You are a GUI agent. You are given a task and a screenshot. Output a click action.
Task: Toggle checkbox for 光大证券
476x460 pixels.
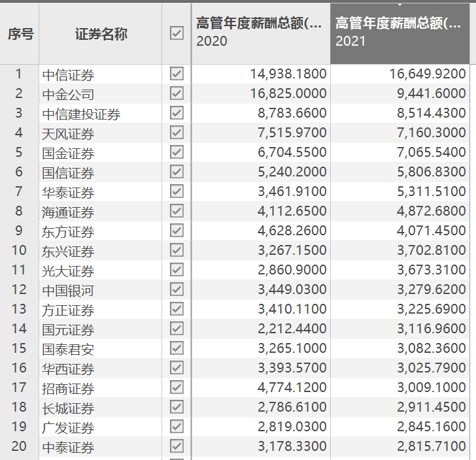[177, 270]
